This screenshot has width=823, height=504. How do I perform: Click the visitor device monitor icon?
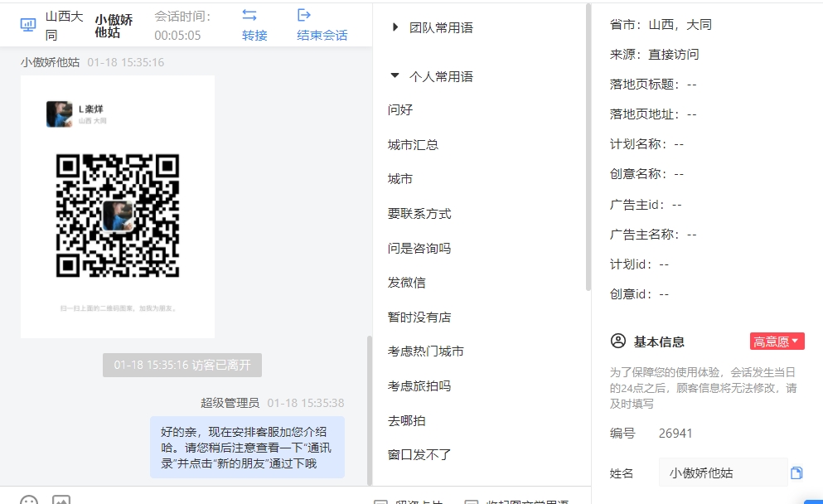pos(28,25)
